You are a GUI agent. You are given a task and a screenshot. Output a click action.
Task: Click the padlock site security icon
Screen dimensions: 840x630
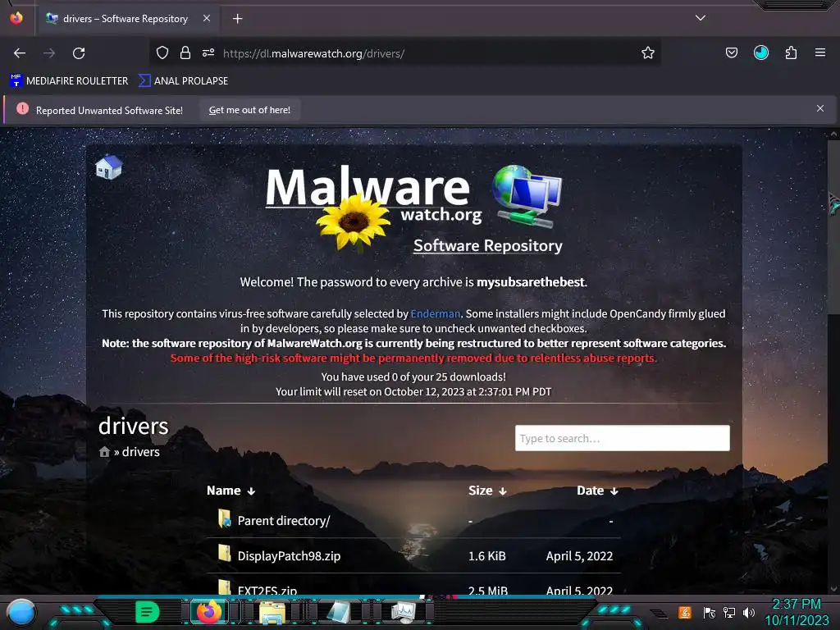185,53
